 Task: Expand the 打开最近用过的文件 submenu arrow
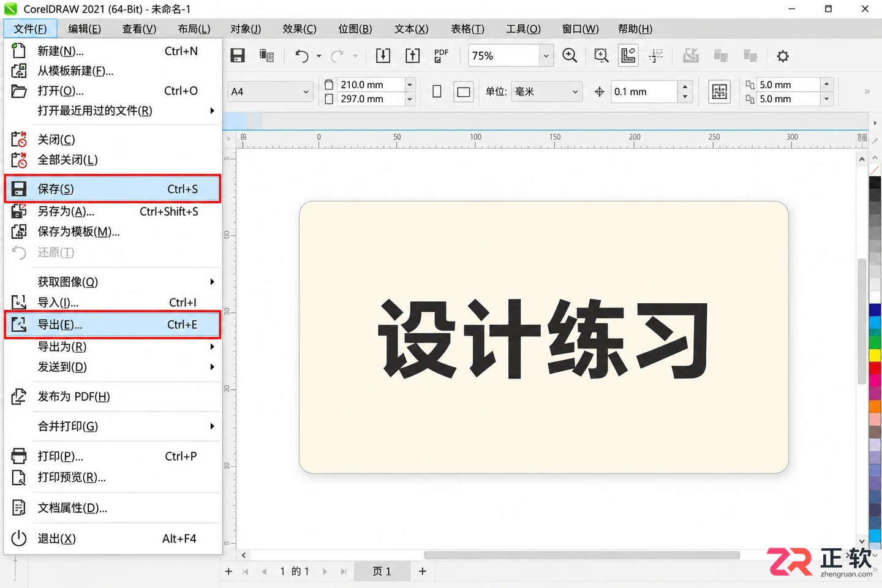[x=212, y=111]
